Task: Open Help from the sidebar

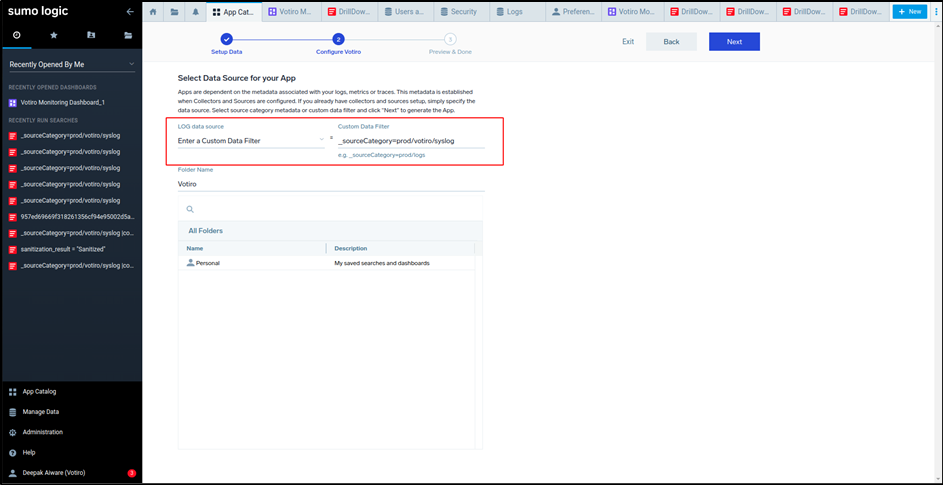Action: [28, 453]
